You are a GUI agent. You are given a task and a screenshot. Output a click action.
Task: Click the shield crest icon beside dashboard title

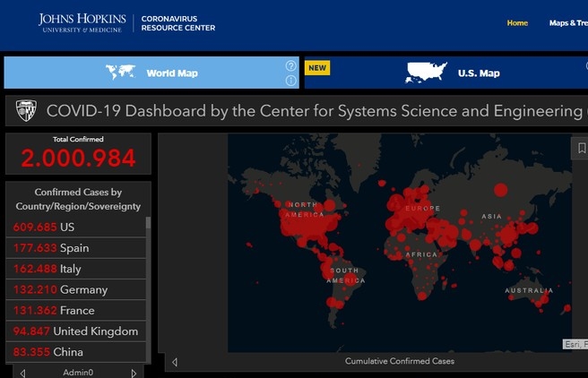click(26, 110)
